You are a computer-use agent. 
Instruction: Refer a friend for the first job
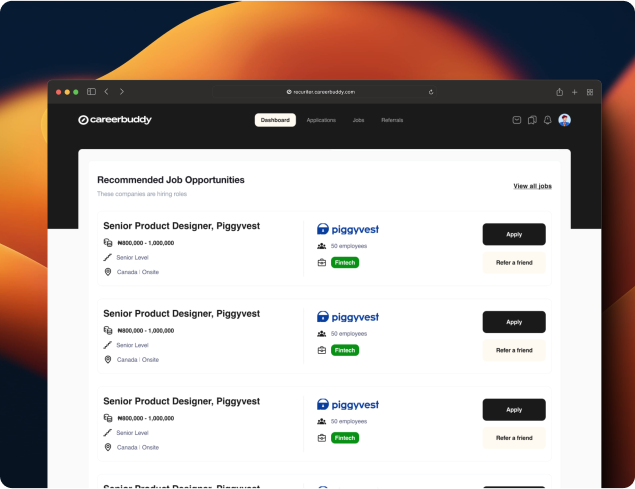514,263
